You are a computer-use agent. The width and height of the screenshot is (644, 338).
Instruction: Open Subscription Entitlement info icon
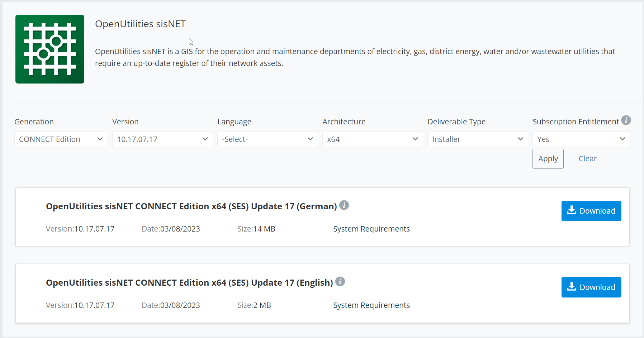pos(626,120)
